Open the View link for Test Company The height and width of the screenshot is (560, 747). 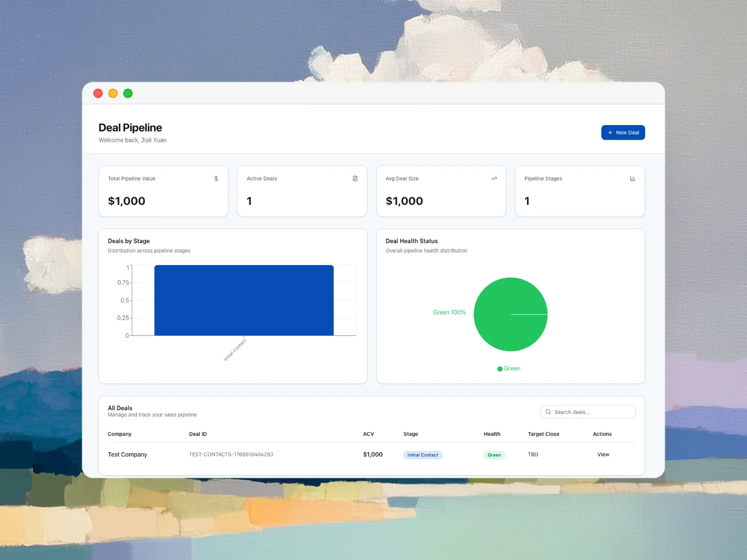click(603, 455)
